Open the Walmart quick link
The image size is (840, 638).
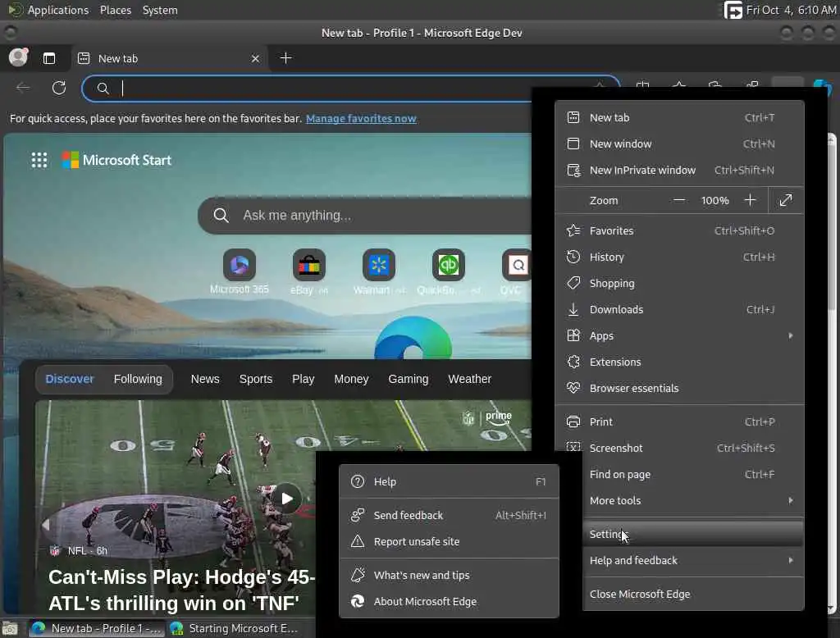click(x=378, y=271)
